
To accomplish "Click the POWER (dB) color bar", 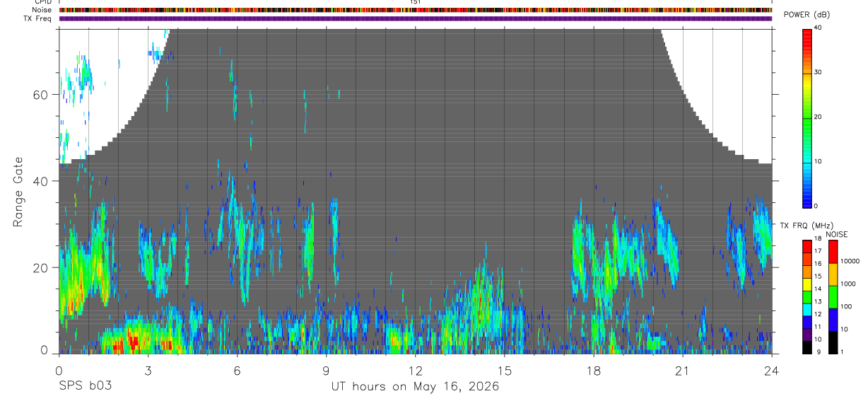I will click(807, 117).
